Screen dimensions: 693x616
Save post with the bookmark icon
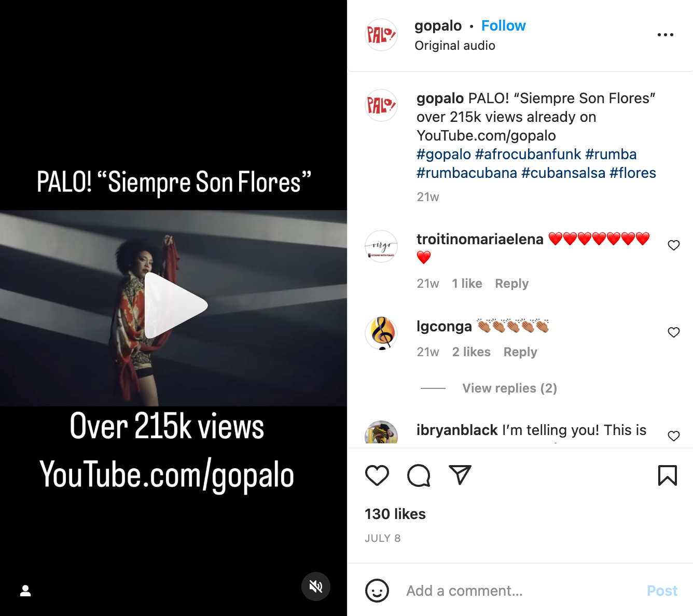tap(668, 475)
